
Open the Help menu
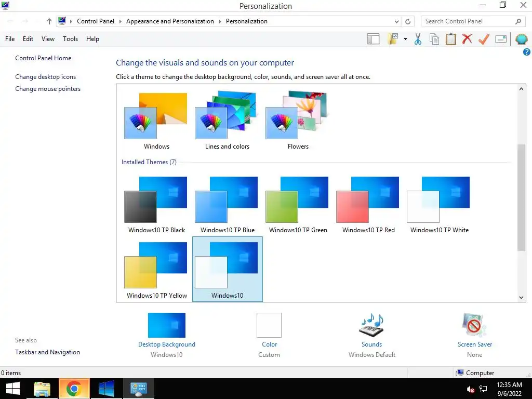(x=92, y=39)
